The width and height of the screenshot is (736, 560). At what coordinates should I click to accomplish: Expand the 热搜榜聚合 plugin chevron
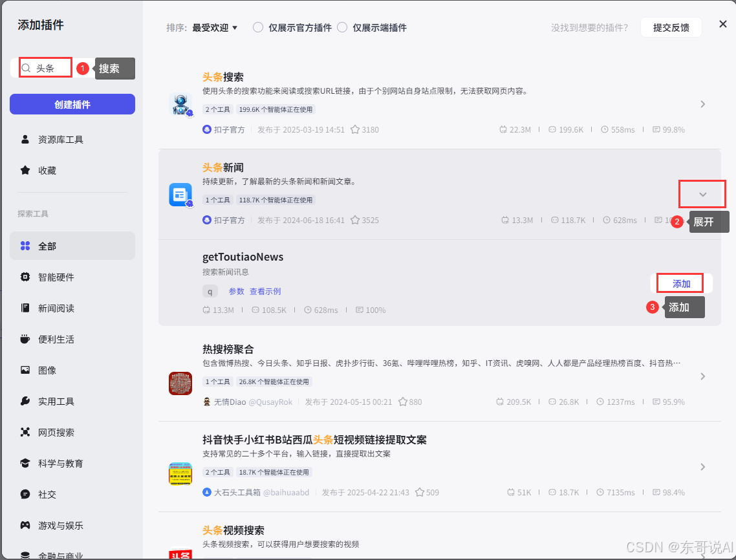coord(702,376)
